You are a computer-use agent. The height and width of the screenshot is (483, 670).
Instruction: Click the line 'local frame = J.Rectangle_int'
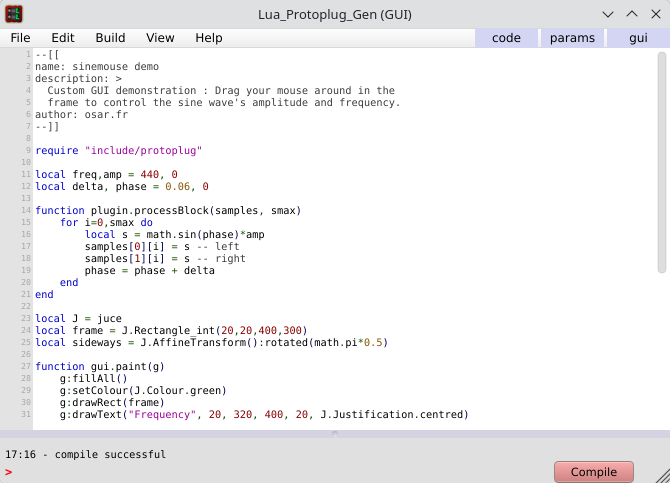tap(171, 330)
